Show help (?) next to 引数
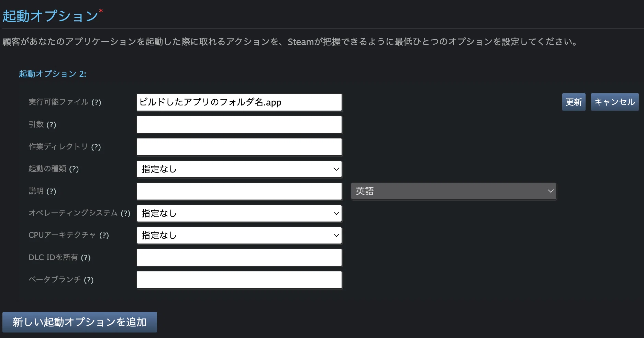 click(x=51, y=124)
